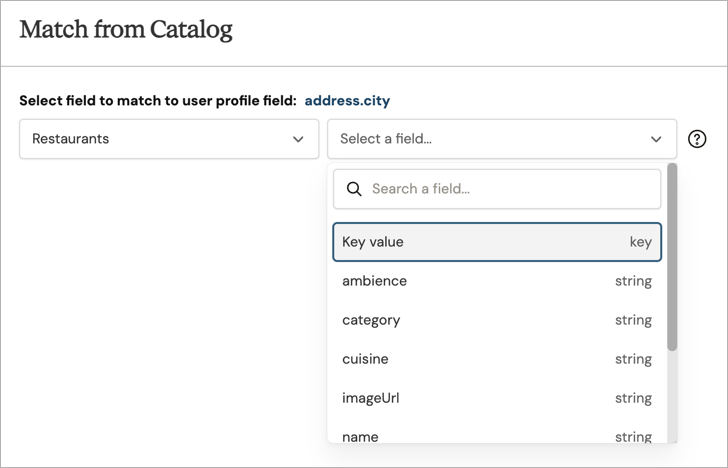The width and height of the screenshot is (728, 468).
Task: Collapse the Select a field dropdown
Action: pos(502,139)
